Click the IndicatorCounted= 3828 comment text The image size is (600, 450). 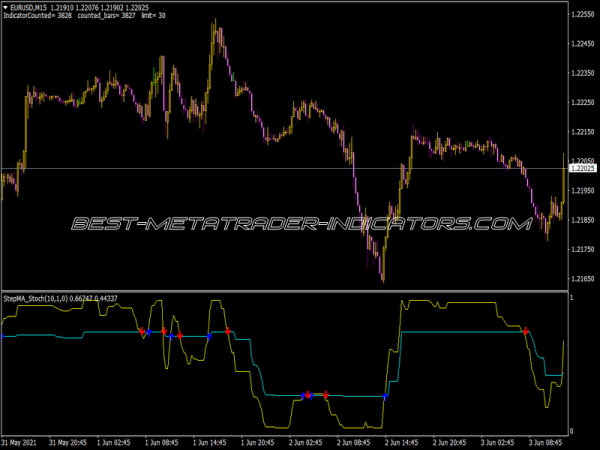[36, 17]
